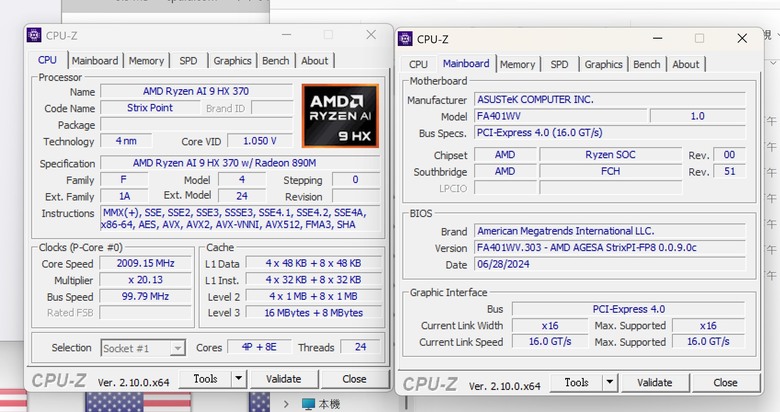Image resolution: width=780 pixels, height=412 pixels.
Task: Click the CPU-Z app icon in right window title bar
Action: click(x=405, y=39)
